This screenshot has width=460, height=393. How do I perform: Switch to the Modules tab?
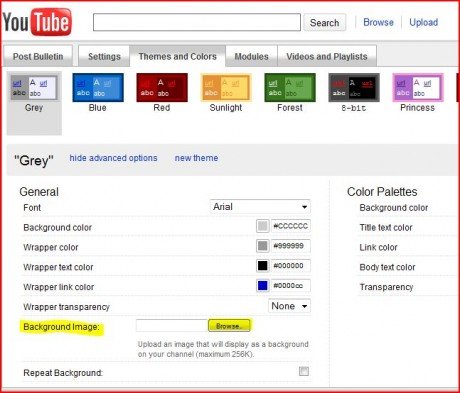click(251, 56)
